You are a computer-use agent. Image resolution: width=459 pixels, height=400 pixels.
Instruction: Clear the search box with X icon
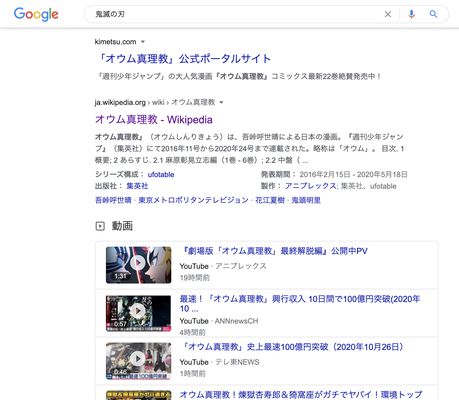tap(388, 14)
